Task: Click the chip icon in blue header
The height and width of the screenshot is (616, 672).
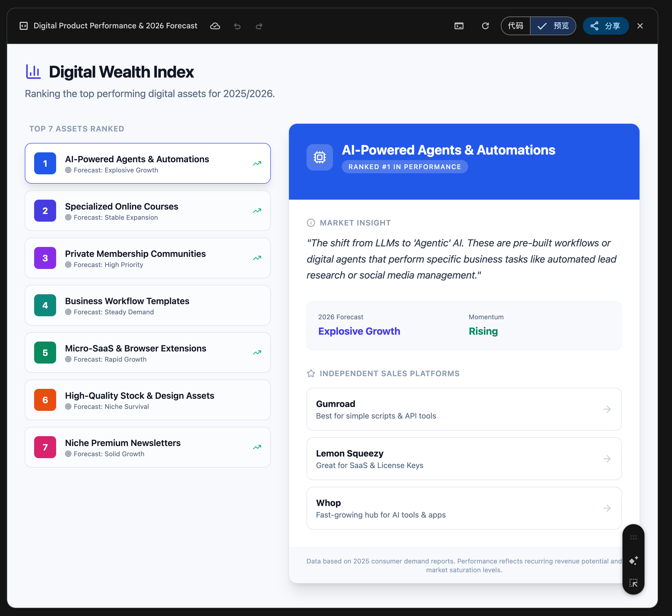Action: point(319,157)
